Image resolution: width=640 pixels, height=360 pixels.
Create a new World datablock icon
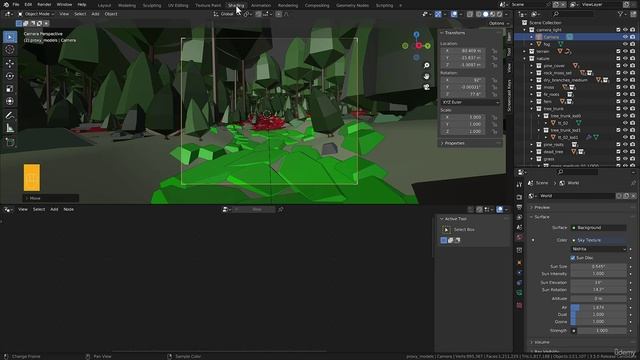pyautogui.click(x=626, y=196)
